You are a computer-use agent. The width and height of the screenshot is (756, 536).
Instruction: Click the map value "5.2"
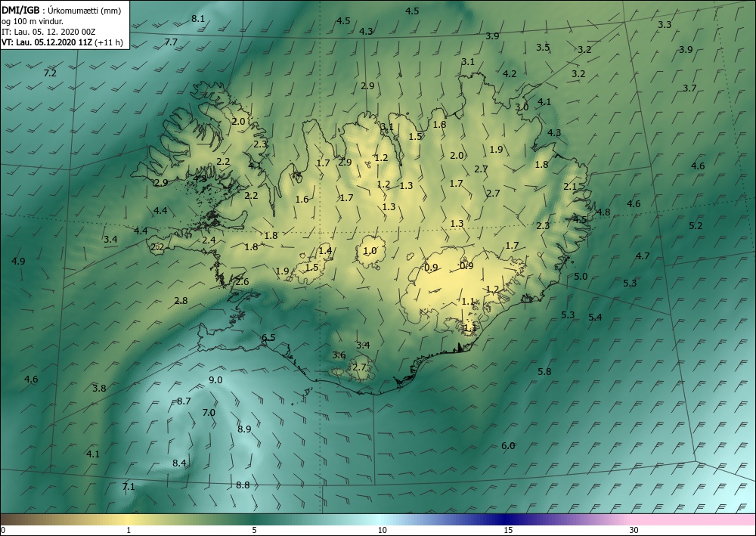[x=696, y=225]
